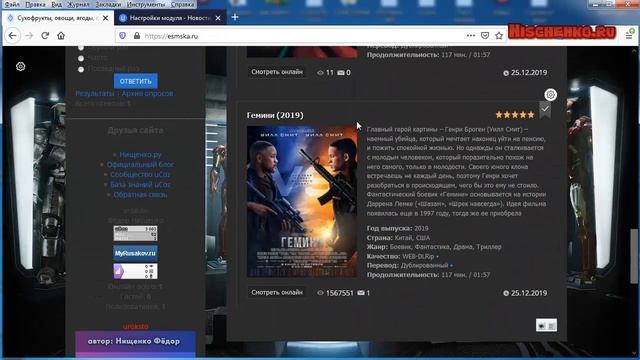This screenshot has height=360, width=640.
Task: Open poll Результаты link
Action: (95, 93)
